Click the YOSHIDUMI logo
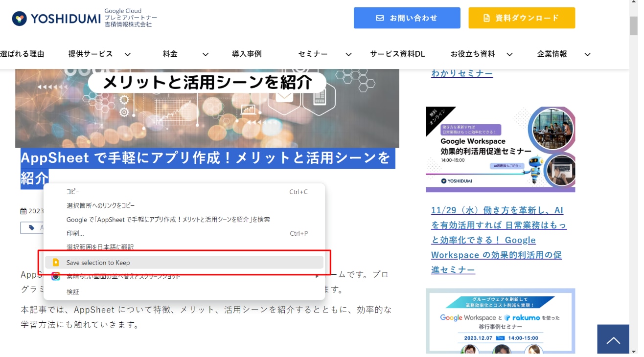Image resolution: width=644 pixels, height=357 pixels. (56, 19)
